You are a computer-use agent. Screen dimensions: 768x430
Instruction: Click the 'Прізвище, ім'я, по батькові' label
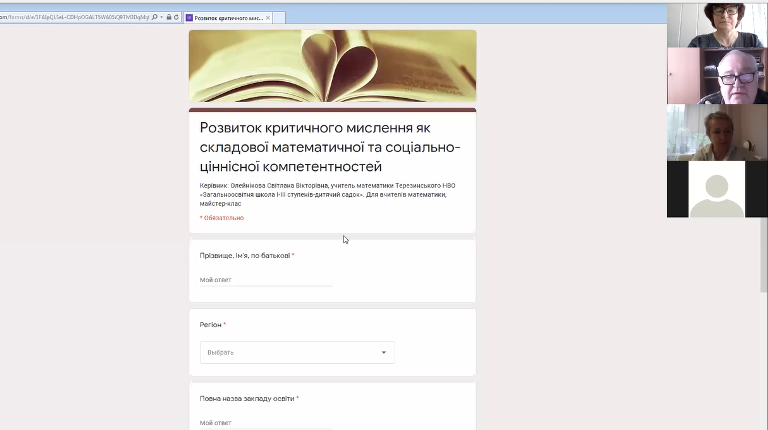245,256
